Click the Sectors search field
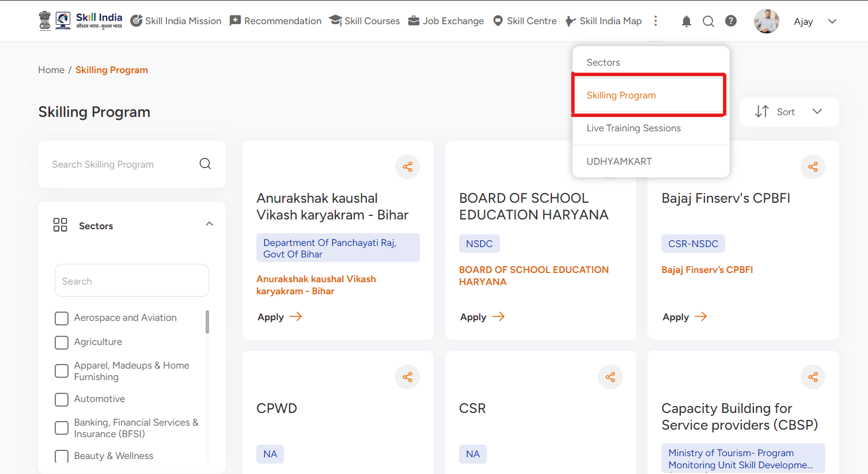 [x=132, y=280]
